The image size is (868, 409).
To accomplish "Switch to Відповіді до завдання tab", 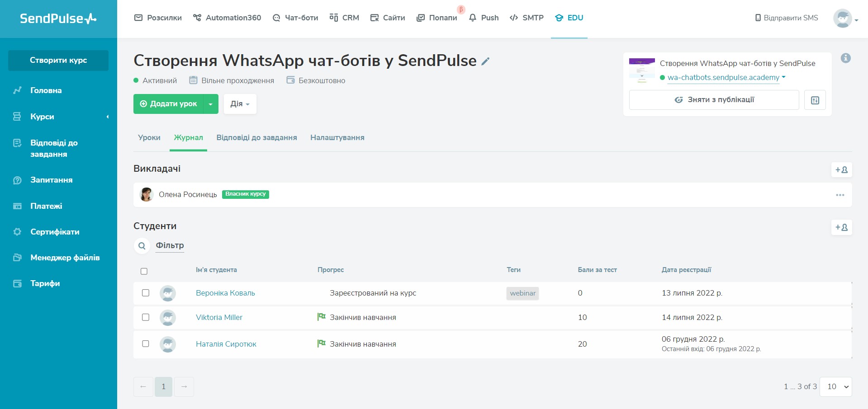I will point(256,137).
